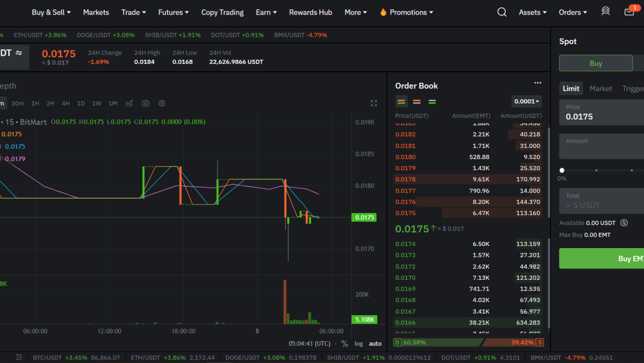Select the 1W chart interval

(x=97, y=103)
